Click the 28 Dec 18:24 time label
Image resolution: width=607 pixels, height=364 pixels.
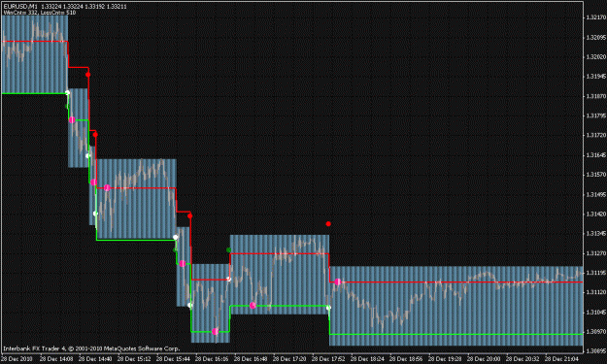[367, 359]
